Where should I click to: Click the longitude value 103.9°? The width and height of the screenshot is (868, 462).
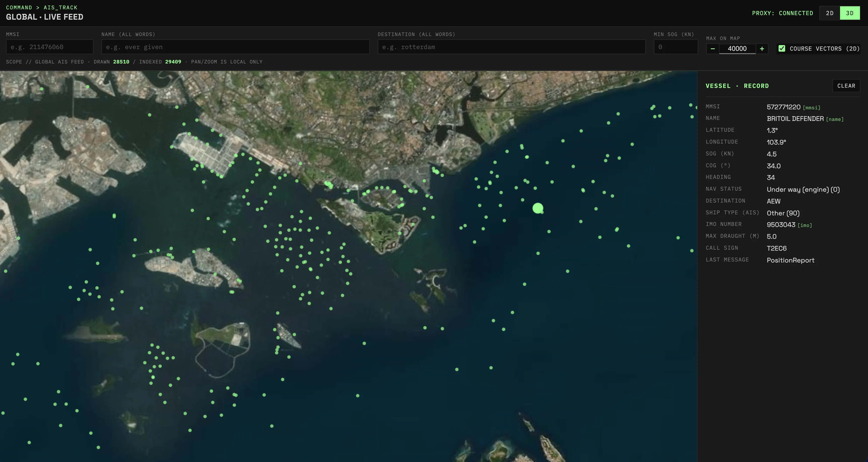click(776, 142)
